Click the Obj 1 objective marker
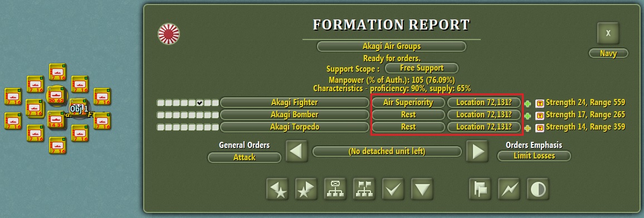 pyautogui.click(x=79, y=109)
